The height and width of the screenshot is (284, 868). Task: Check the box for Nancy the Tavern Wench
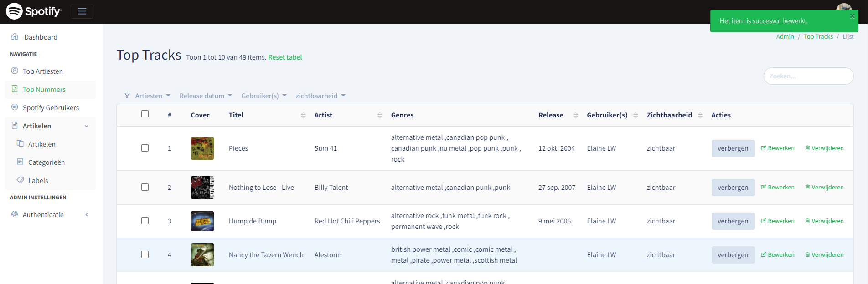145,254
